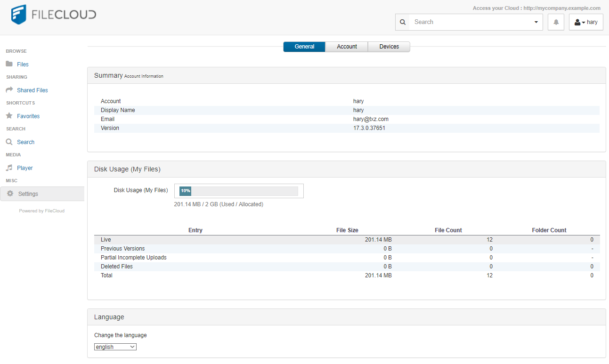Image resolution: width=609 pixels, height=364 pixels.
Task: Click the Folder Count column header
Action: pos(549,230)
